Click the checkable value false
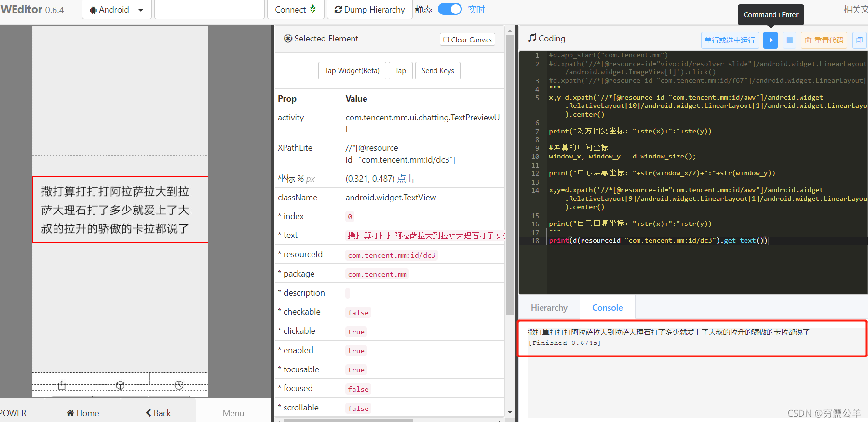This screenshot has width=868, height=422. (x=358, y=313)
